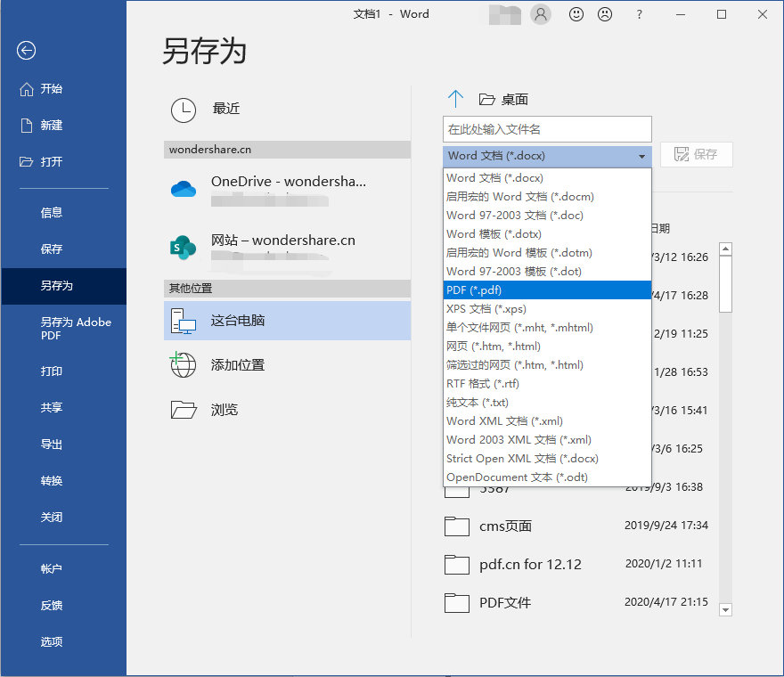This screenshot has width=784, height=677.
Task: Click 关闭 in the sidebar
Action: pos(64,517)
